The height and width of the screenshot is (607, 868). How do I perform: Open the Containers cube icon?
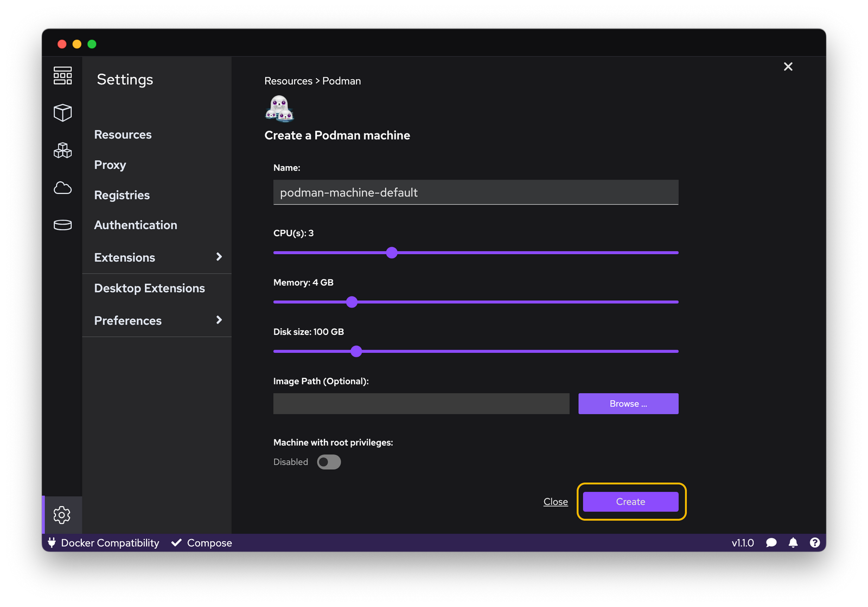click(62, 113)
